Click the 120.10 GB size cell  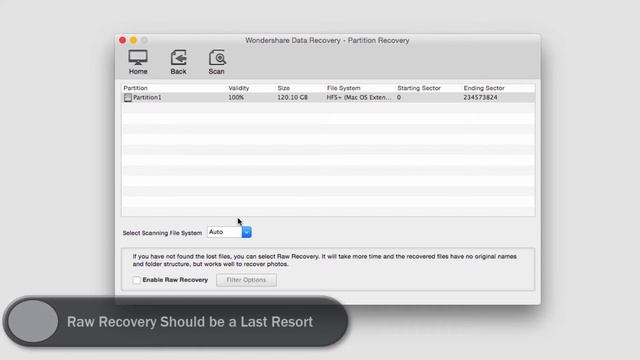point(293,98)
